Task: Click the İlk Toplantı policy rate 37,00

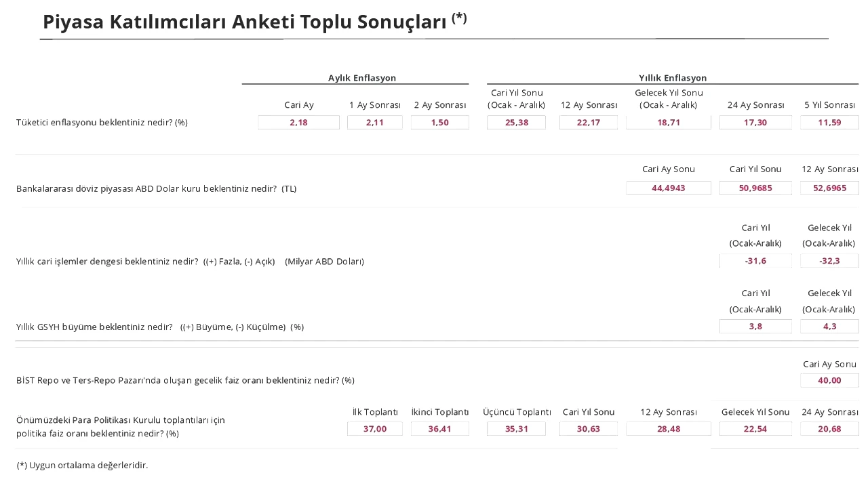Action: tap(374, 429)
